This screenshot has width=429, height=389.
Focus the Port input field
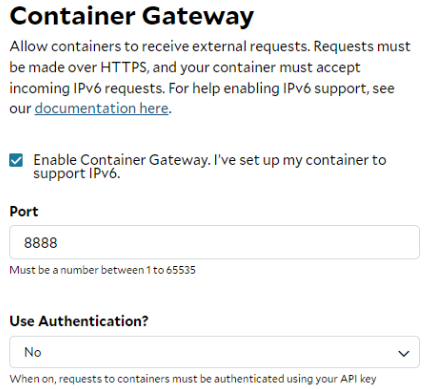tap(214, 242)
